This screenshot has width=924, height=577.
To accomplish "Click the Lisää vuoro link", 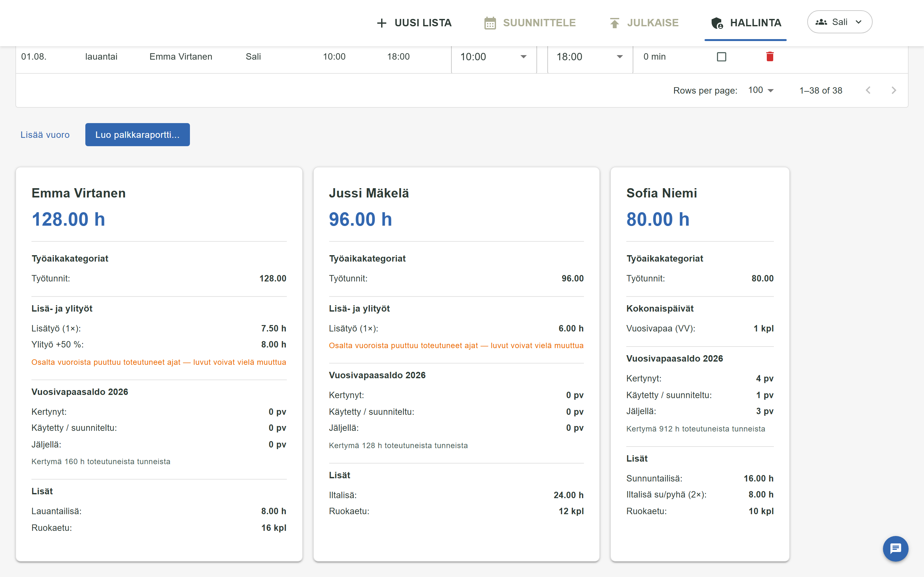I will pos(45,135).
